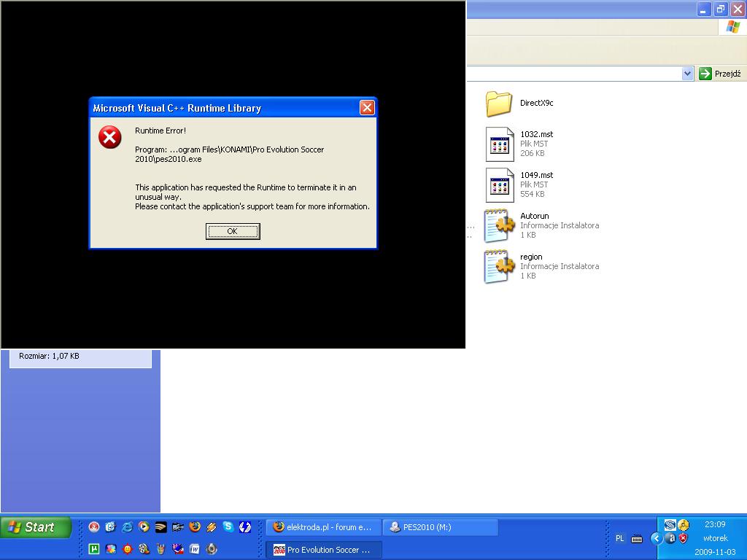This screenshot has width=747, height=560.
Task: Click the 554 KB size text
Action: point(532,194)
